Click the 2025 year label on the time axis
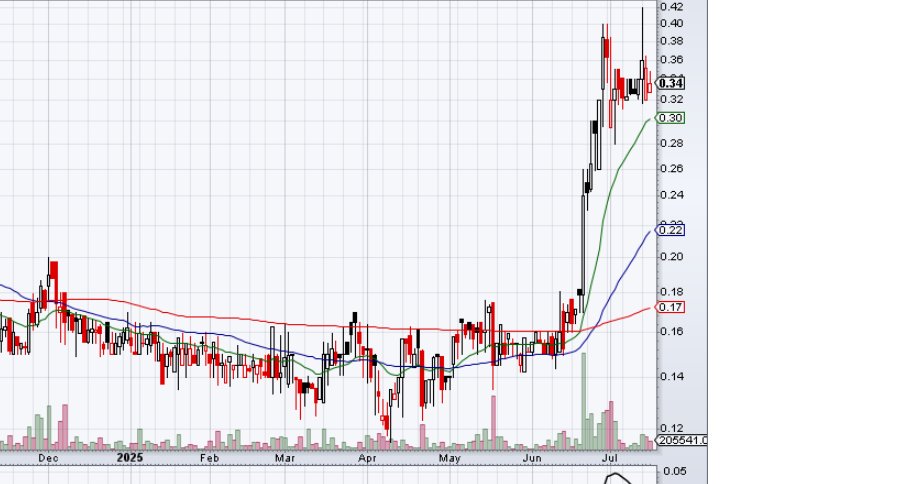This screenshot has height=484, width=901. [129, 458]
